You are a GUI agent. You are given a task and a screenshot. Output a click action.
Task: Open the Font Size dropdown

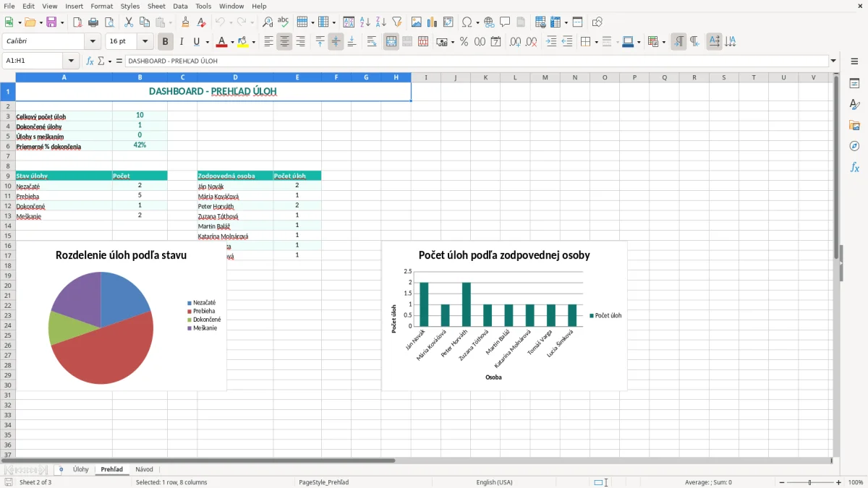coord(145,42)
